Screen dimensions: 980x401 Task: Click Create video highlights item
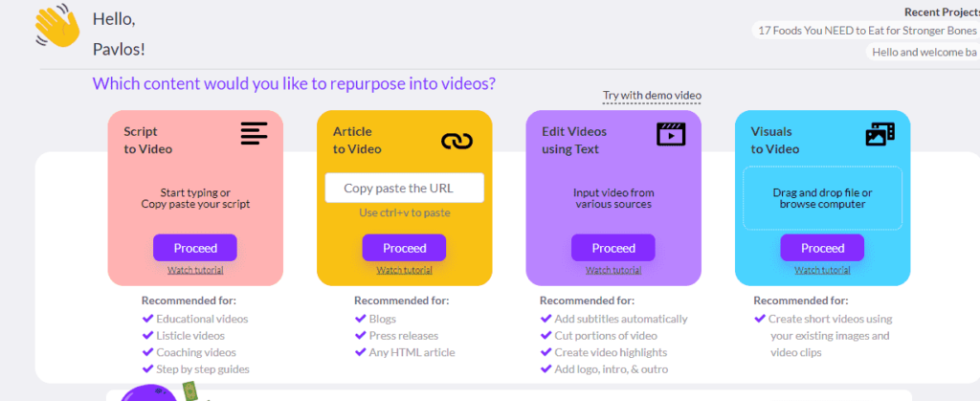pyautogui.click(x=604, y=352)
